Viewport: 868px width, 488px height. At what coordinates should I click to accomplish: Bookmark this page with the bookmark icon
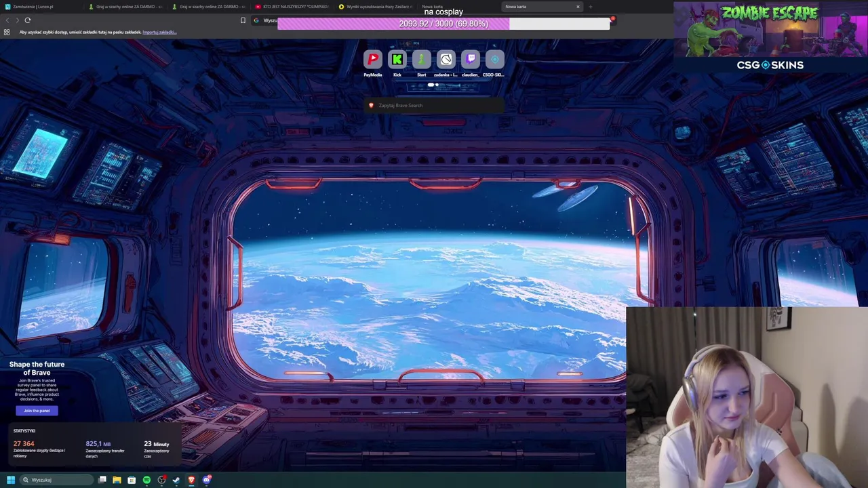point(243,20)
